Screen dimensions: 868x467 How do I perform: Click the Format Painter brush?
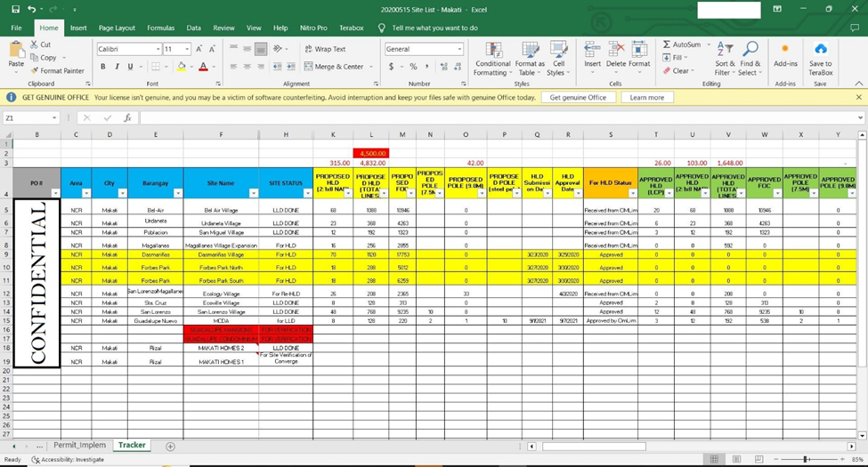coord(58,71)
